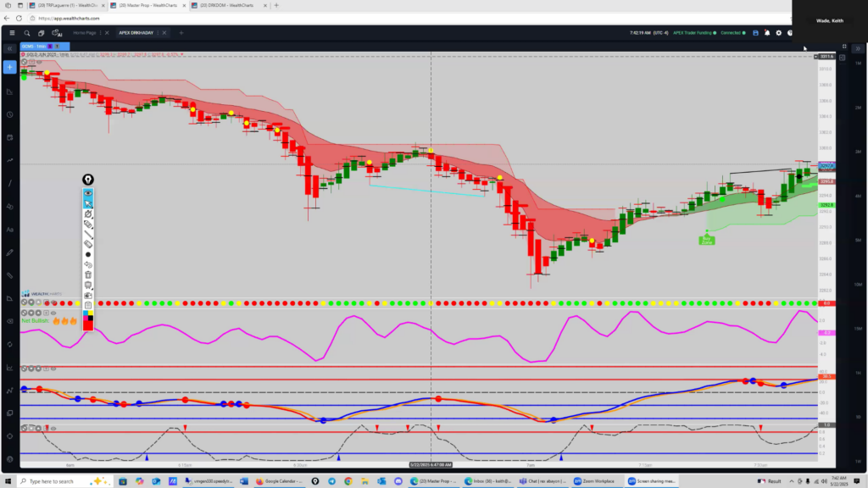Screen dimensions: 868x488
Task: Expand the main chart pane plus box
Action: tap(31, 62)
